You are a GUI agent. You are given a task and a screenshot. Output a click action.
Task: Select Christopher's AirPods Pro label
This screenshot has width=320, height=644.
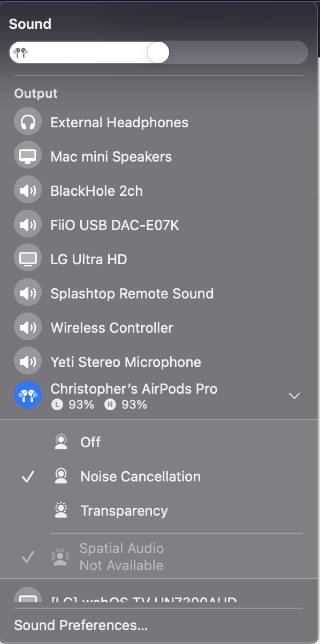click(134, 388)
